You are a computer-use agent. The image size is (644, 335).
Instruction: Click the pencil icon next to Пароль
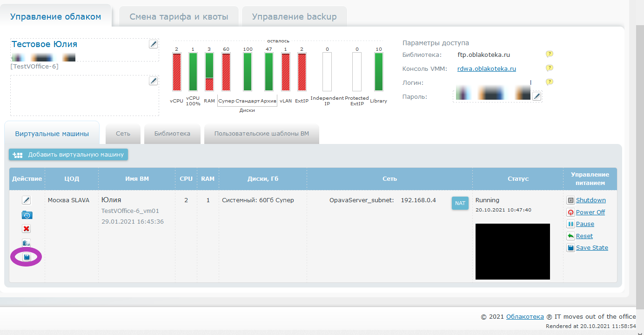[x=537, y=96]
